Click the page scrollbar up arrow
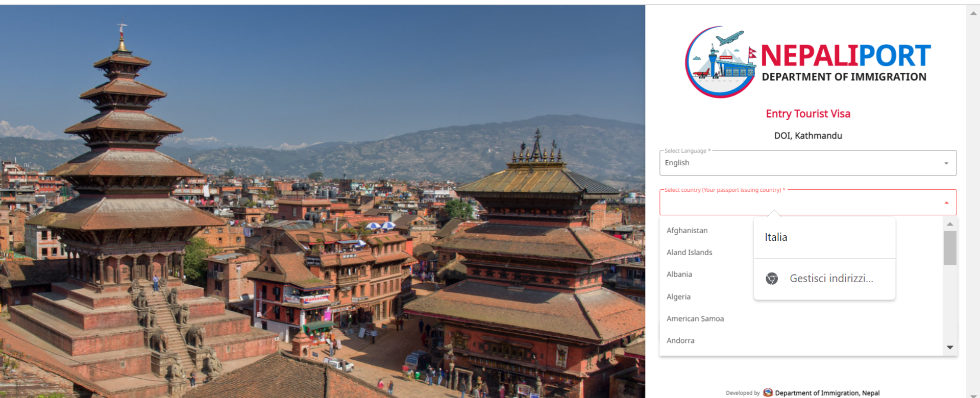This screenshot has height=398, width=980. (973, 13)
